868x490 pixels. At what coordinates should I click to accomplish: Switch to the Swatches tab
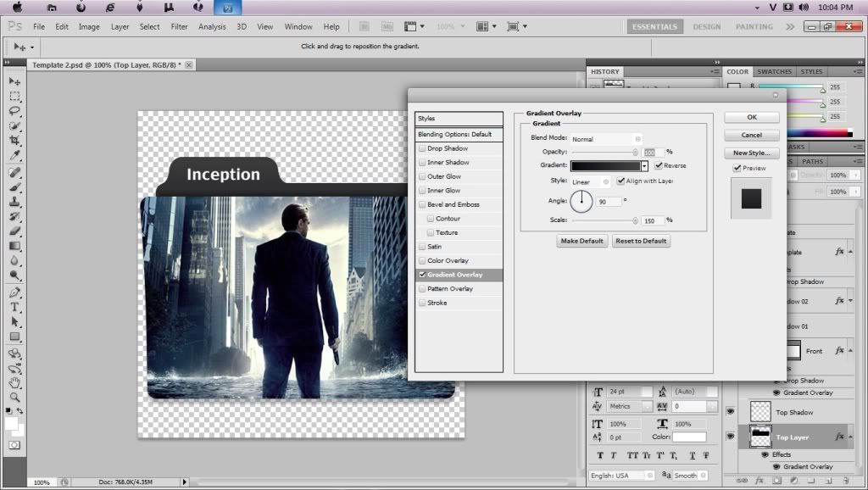click(x=774, y=71)
